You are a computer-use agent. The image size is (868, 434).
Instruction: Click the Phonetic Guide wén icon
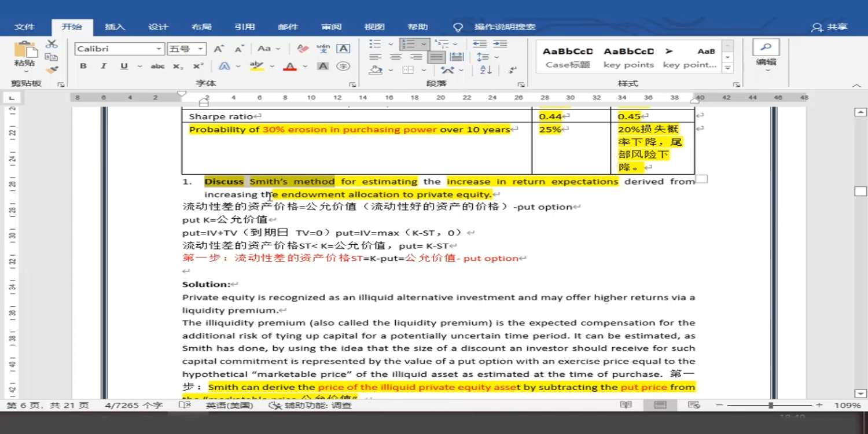coord(323,49)
